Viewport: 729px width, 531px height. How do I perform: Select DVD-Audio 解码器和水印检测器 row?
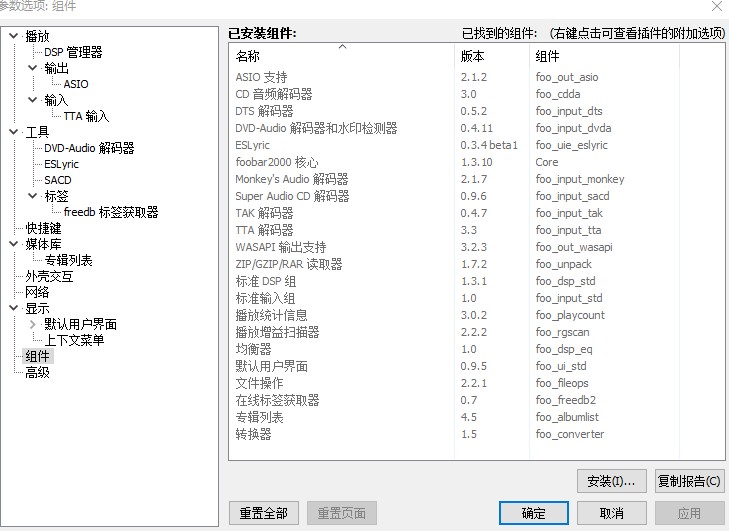477,128
